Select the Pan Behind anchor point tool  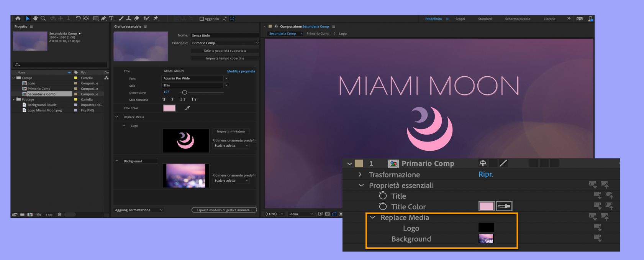(x=86, y=18)
